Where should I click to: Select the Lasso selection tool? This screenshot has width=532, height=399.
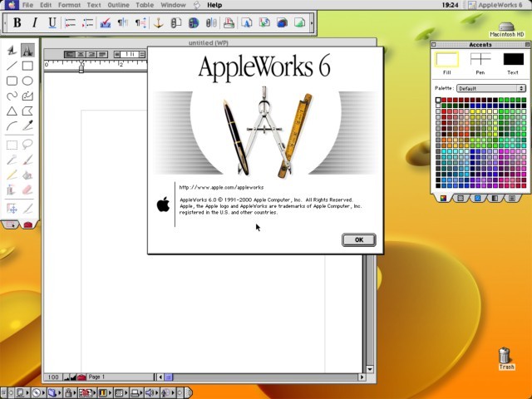[27, 145]
